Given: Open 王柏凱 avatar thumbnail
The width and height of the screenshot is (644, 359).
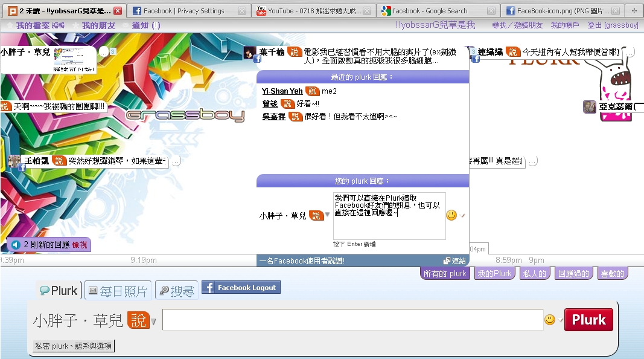Looking at the screenshot, I should 14,161.
